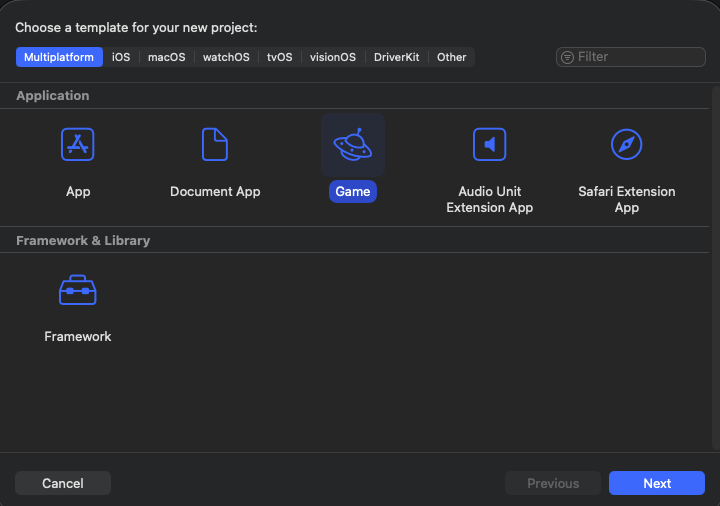Click the "Document App" label
The width and height of the screenshot is (720, 506).
click(215, 191)
